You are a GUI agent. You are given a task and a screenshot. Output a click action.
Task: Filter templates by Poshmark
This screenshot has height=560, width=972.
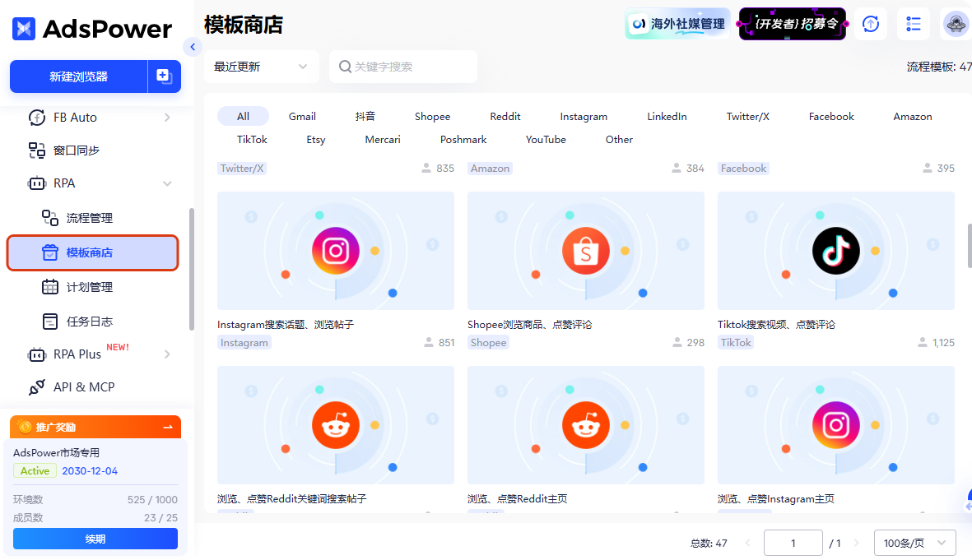click(463, 139)
